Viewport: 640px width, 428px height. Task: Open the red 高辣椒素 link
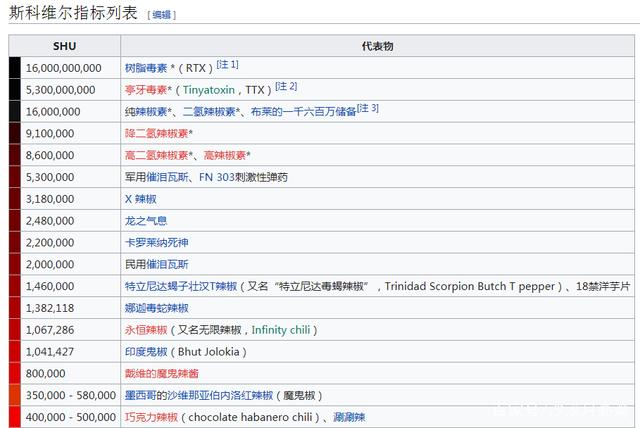(225, 155)
